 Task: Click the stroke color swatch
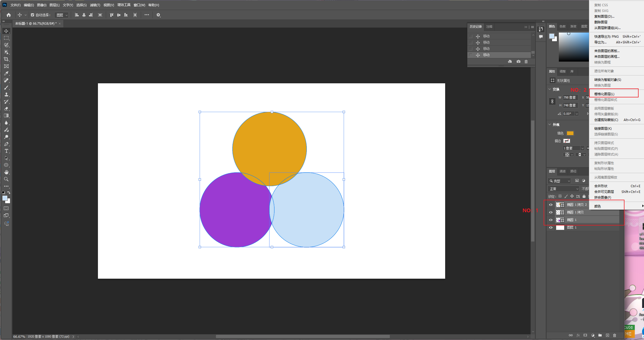tap(567, 141)
